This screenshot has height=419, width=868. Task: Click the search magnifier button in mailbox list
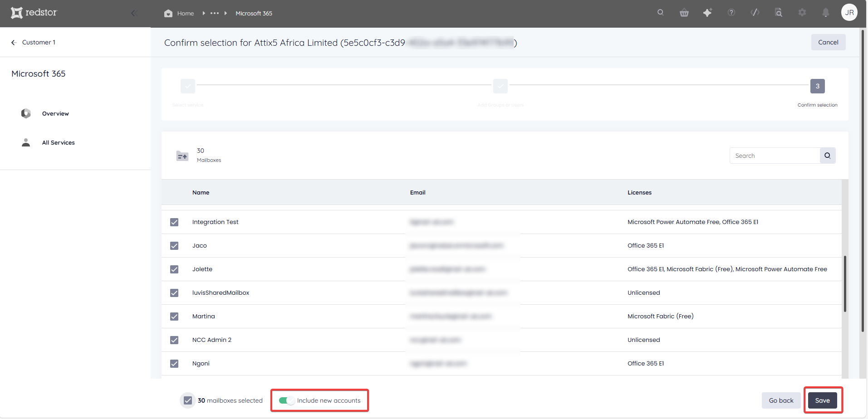coord(828,156)
